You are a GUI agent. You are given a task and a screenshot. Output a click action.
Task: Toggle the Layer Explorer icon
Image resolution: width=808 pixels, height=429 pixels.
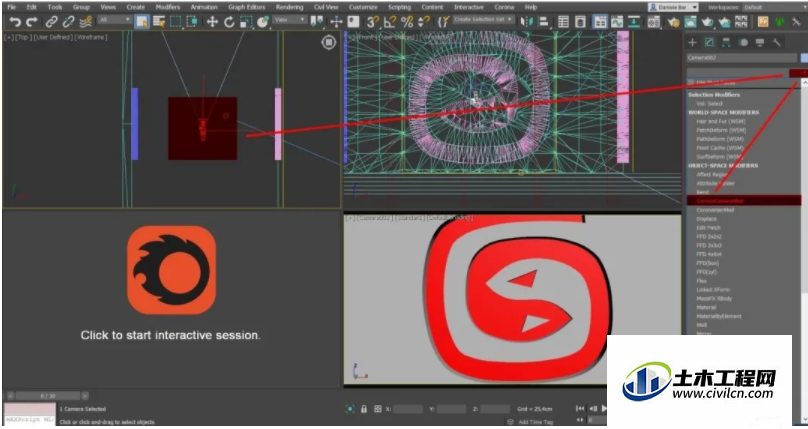click(x=580, y=22)
